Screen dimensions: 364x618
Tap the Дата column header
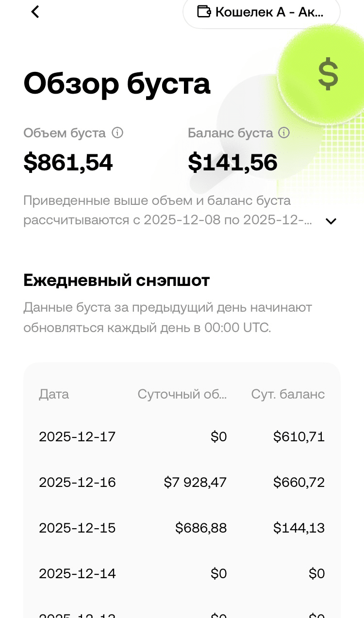click(x=54, y=394)
